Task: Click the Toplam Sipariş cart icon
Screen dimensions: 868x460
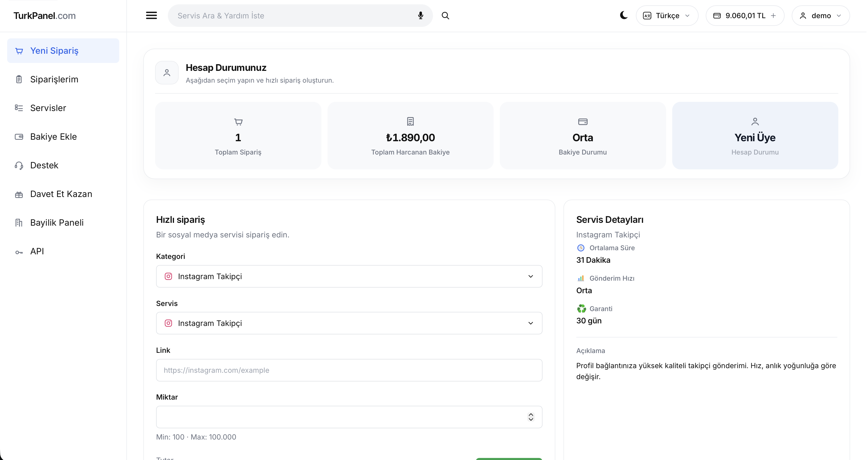Action: coord(238,122)
